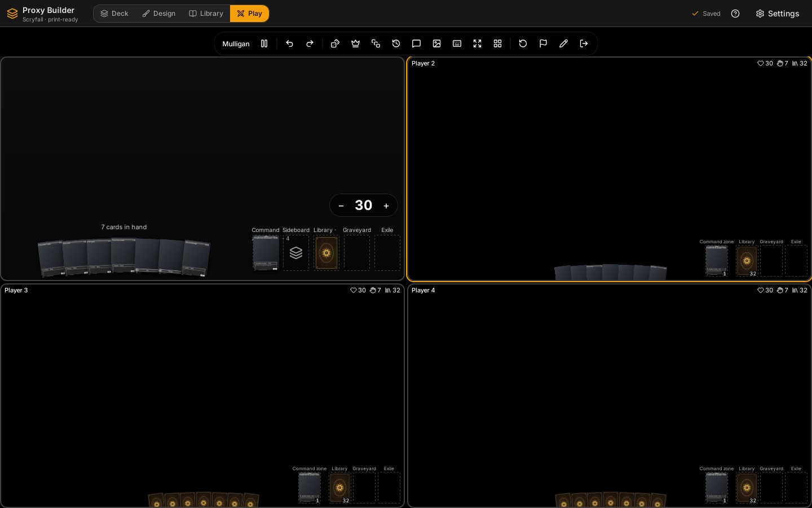The height and width of the screenshot is (508, 812).
Task: Click Player 2's Command zone card
Action: tap(717, 261)
